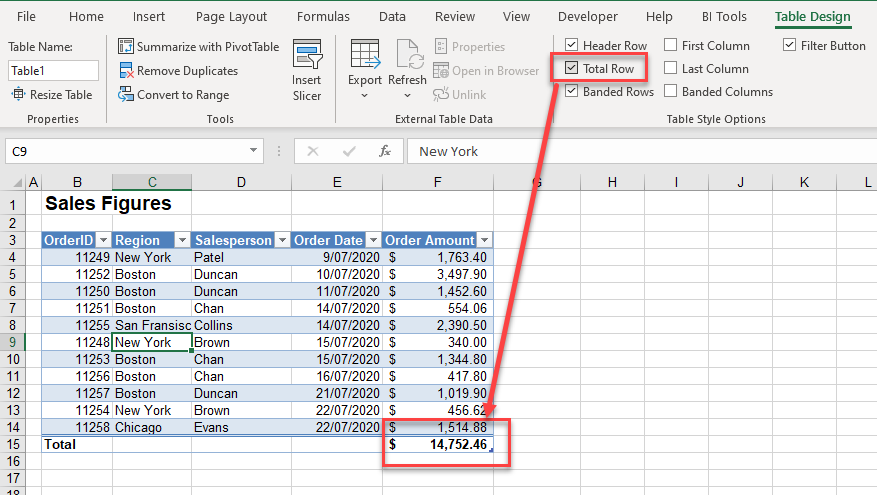Click the Remove Duplicates icon
877x495 pixels.
126,71
